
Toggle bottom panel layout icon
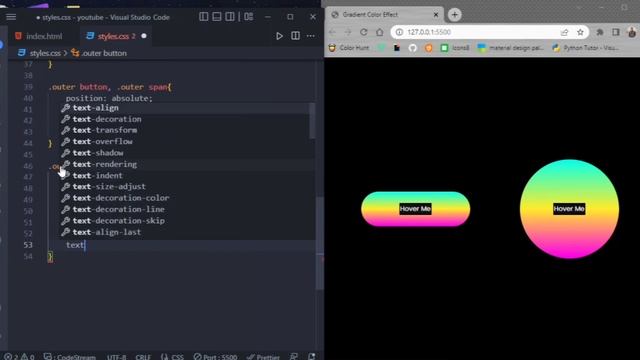(217, 17)
